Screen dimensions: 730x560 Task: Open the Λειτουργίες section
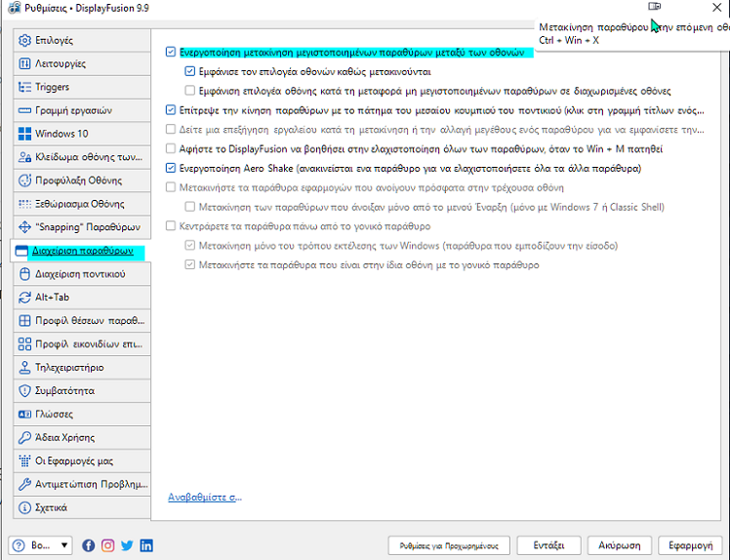pyautogui.click(x=82, y=63)
